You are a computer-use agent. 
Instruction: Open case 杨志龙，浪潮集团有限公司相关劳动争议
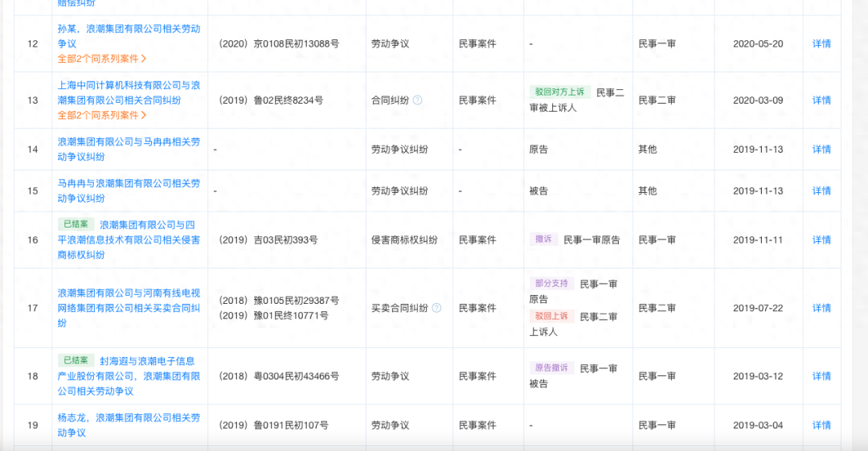[x=129, y=425]
